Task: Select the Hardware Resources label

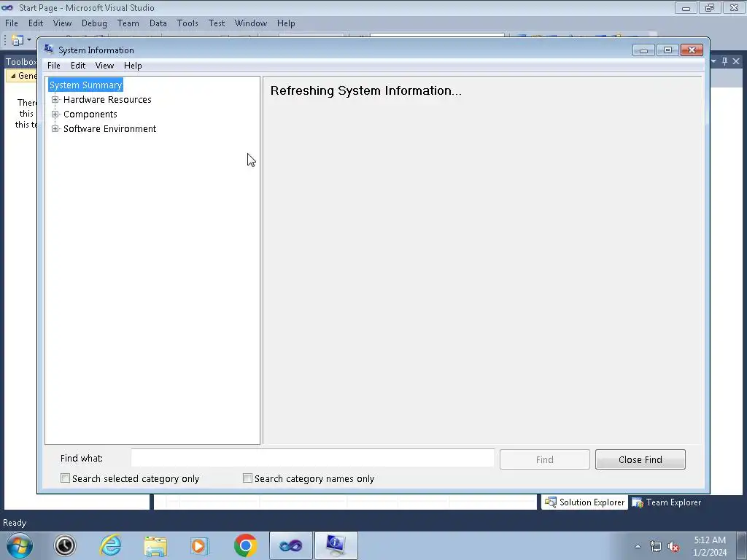Action: click(107, 99)
